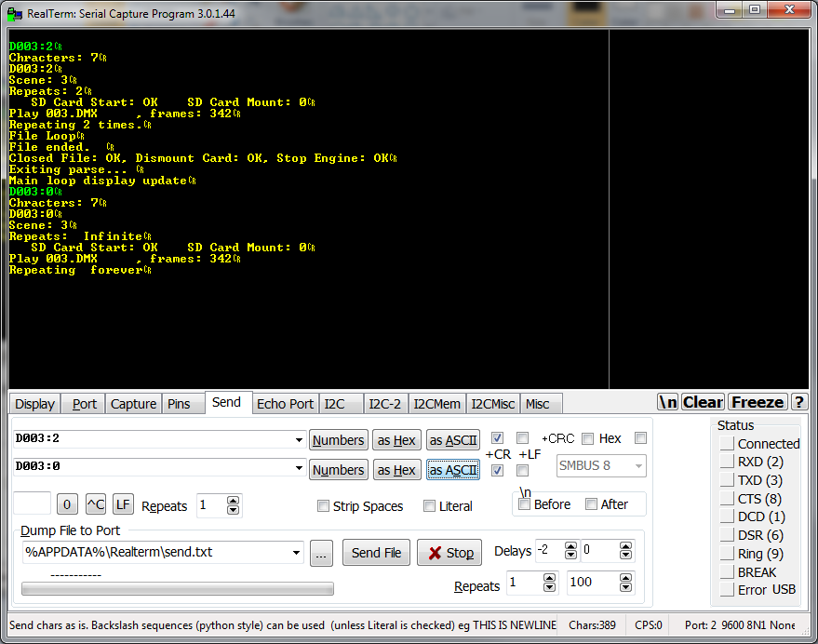
Task: Click the ... browse button for dump file
Action: tap(321, 553)
